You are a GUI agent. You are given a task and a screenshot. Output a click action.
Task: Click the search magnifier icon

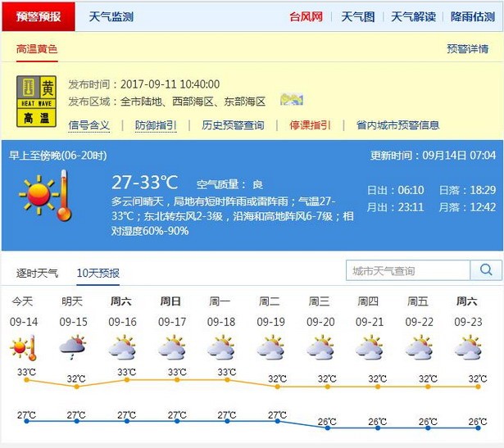(485, 270)
